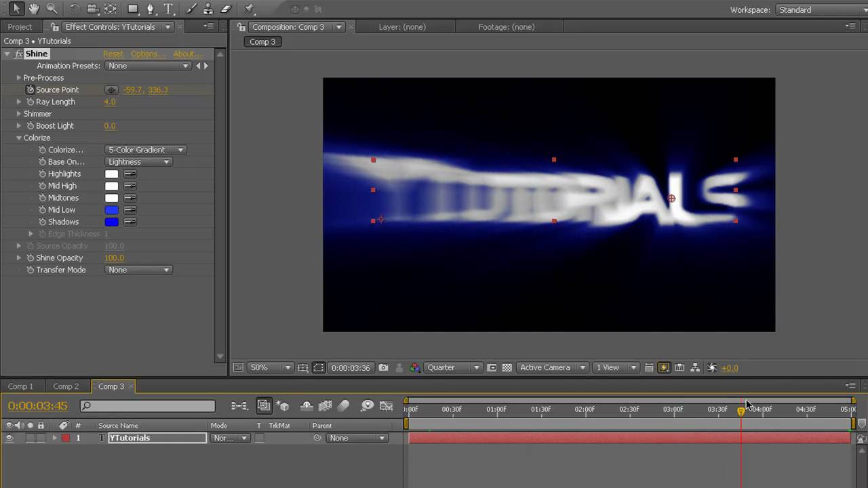This screenshot has height=488, width=868.
Task: Open the 1 View layout dropdown
Action: [x=615, y=367]
